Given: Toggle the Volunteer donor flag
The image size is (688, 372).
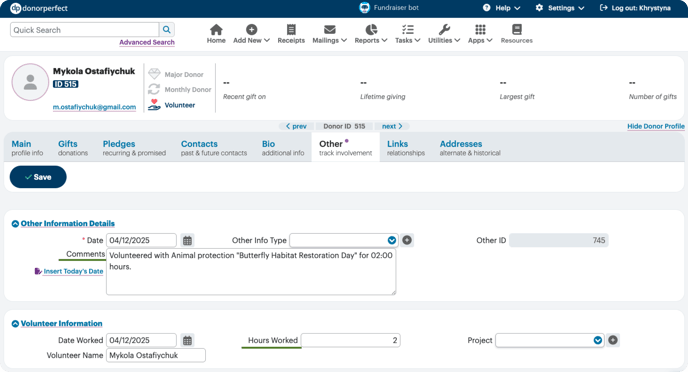Looking at the screenshot, I should [x=172, y=105].
